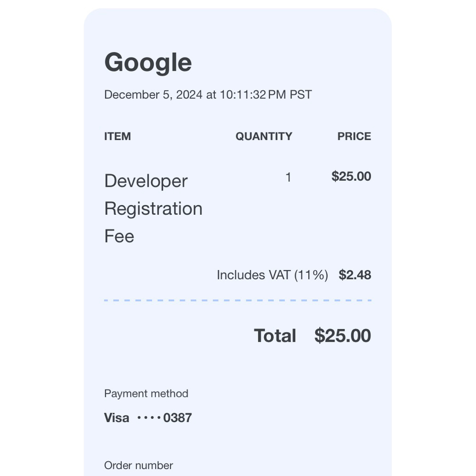Click the dashed divider line

pyautogui.click(x=238, y=301)
